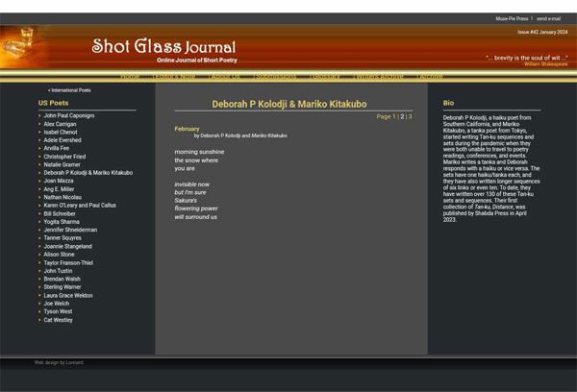Click the Muse-Pie Press link

coord(512,19)
